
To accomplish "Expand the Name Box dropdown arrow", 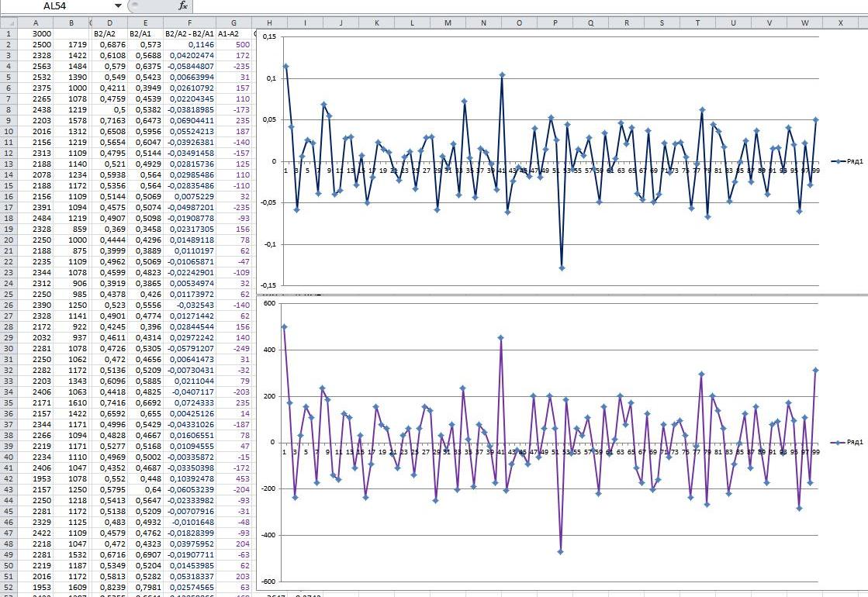I will pyautogui.click(x=118, y=6).
